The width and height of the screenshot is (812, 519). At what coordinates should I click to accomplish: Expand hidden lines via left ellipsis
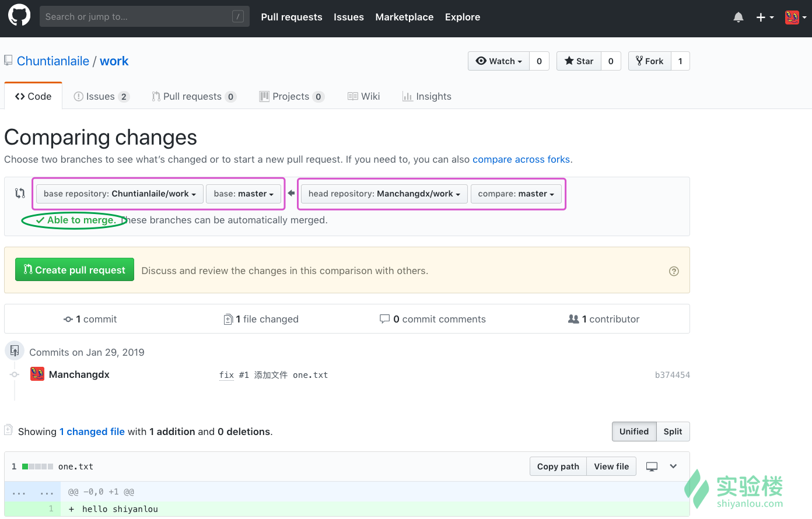pyautogui.click(x=19, y=492)
